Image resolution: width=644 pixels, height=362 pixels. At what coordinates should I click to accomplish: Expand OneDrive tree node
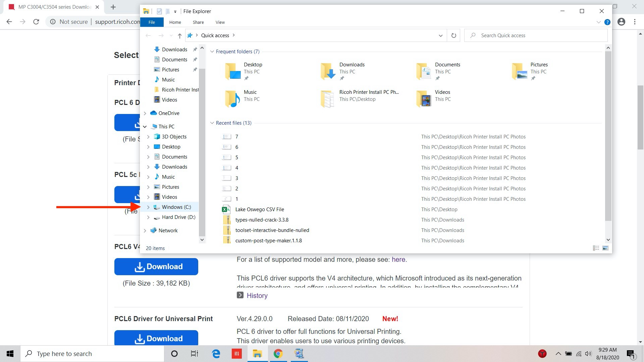coord(145,113)
